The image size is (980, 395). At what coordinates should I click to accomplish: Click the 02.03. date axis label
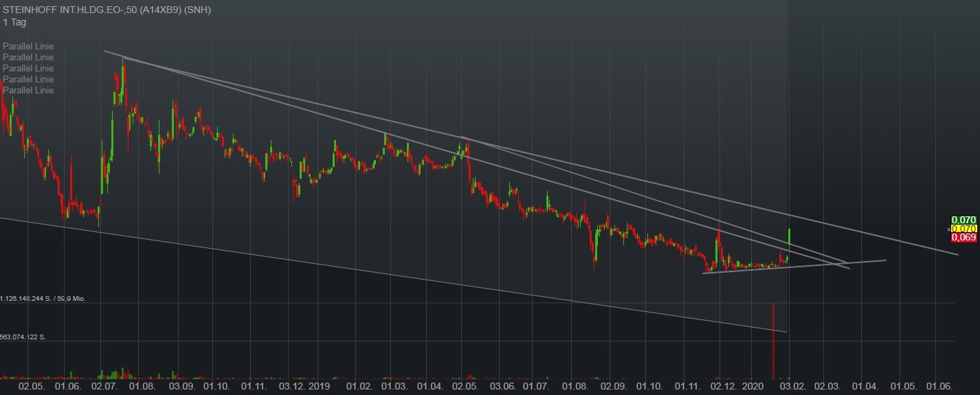point(826,387)
